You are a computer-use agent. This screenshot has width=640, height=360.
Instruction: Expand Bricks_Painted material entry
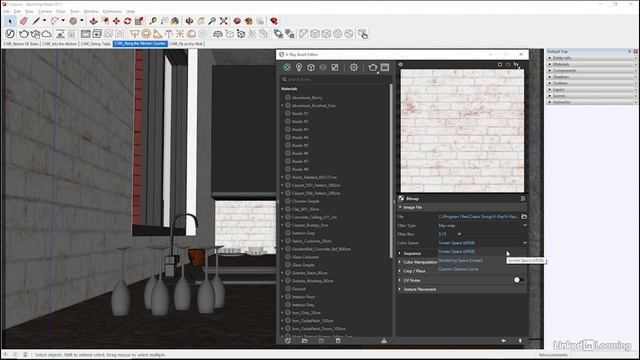[x=282, y=178]
